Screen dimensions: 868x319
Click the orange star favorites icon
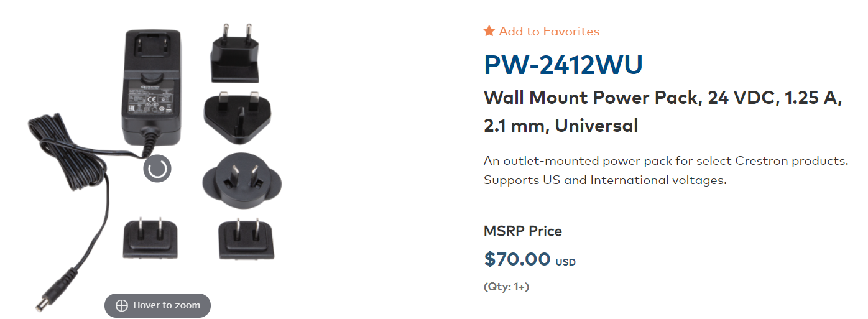pyautogui.click(x=489, y=30)
